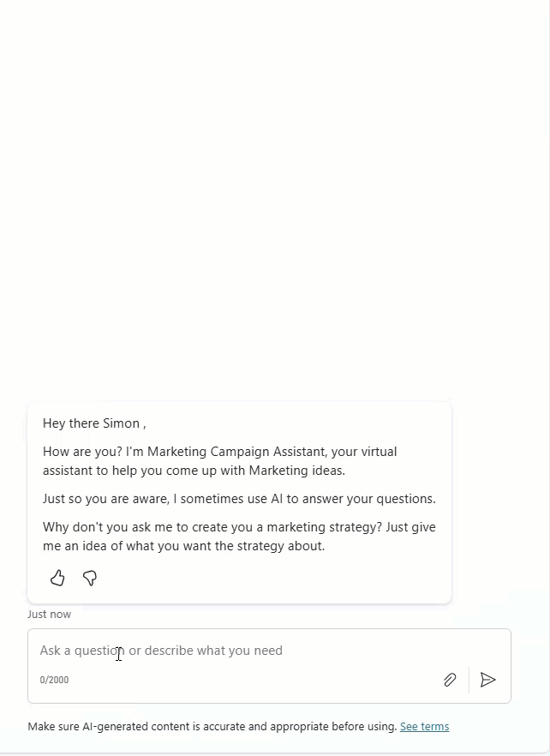Click blank card space right of thumbs down
Image resolution: width=550 pixels, height=756 pixels.
(274, 578)
